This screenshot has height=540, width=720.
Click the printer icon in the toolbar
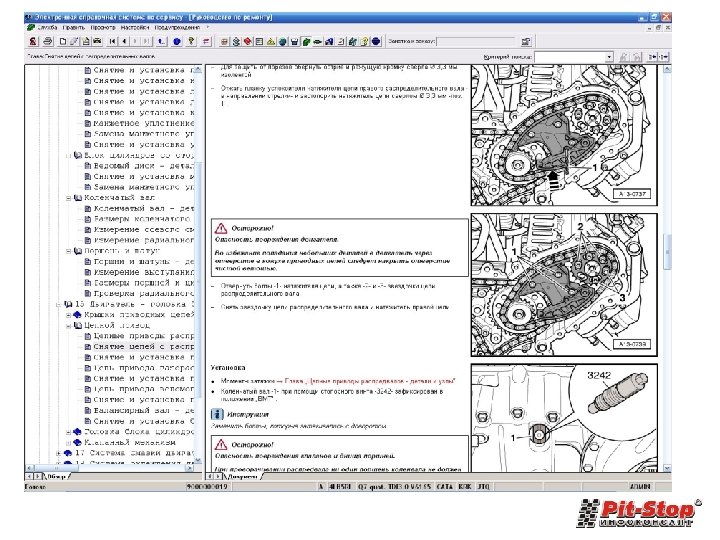click(x=47, y=41)
